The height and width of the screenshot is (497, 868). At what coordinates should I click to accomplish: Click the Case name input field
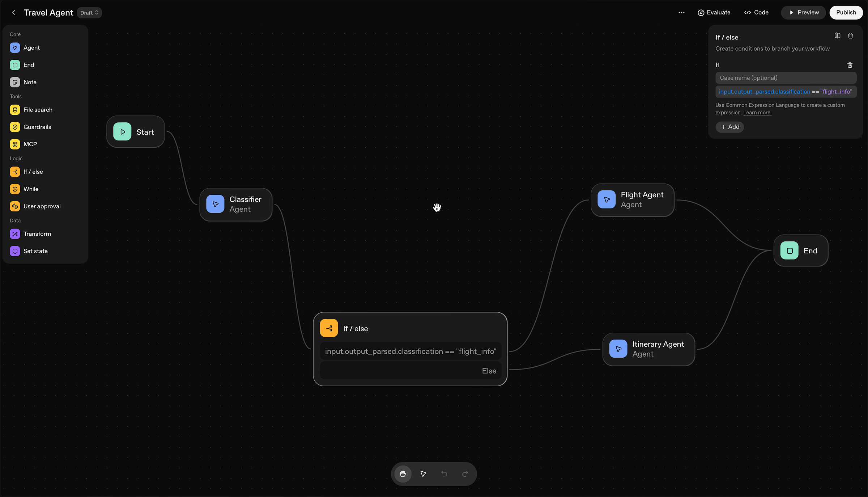click(786, 78)
